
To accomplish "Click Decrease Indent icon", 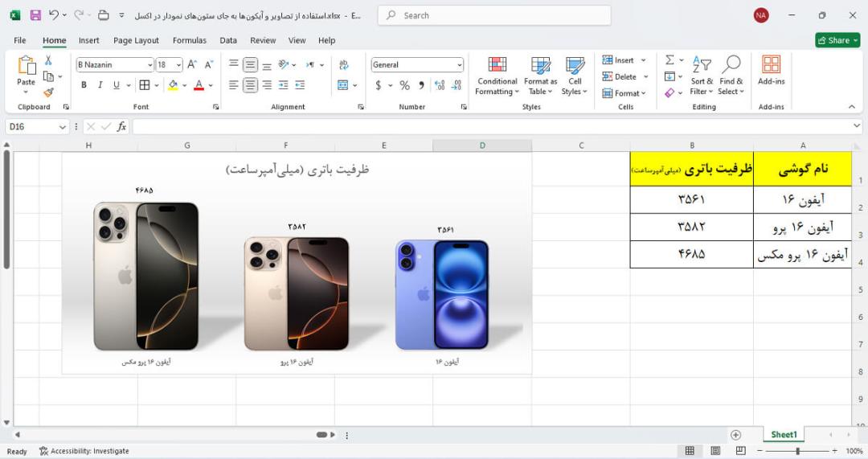I will (284, 84).
